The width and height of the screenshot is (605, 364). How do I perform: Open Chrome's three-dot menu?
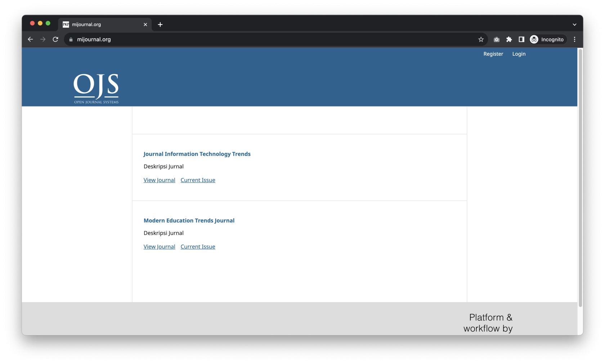pyautogui.click(x=574, y=40)
